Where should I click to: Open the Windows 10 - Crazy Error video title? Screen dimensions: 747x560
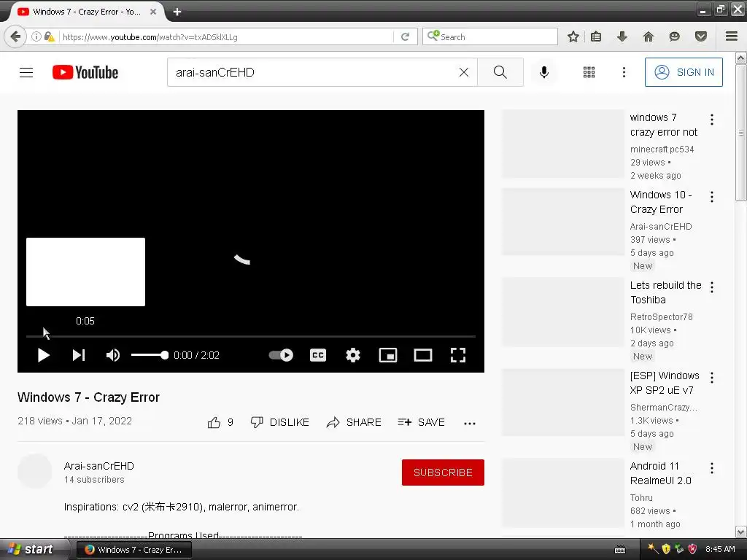pos(661,202)
